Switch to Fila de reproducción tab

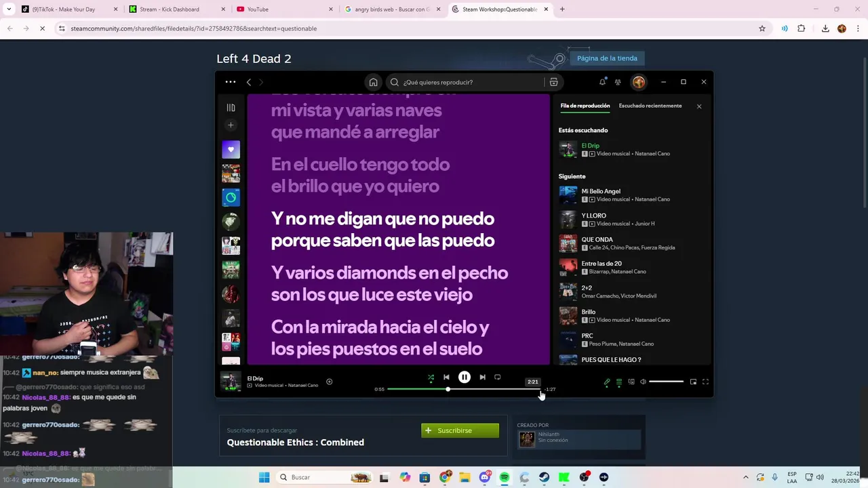click(x=585, y=106)
